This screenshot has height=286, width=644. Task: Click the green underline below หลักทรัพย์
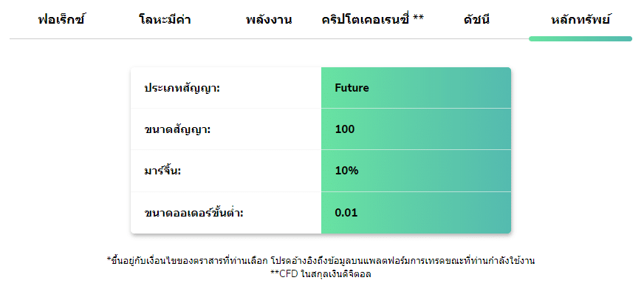tap(580, 38)
